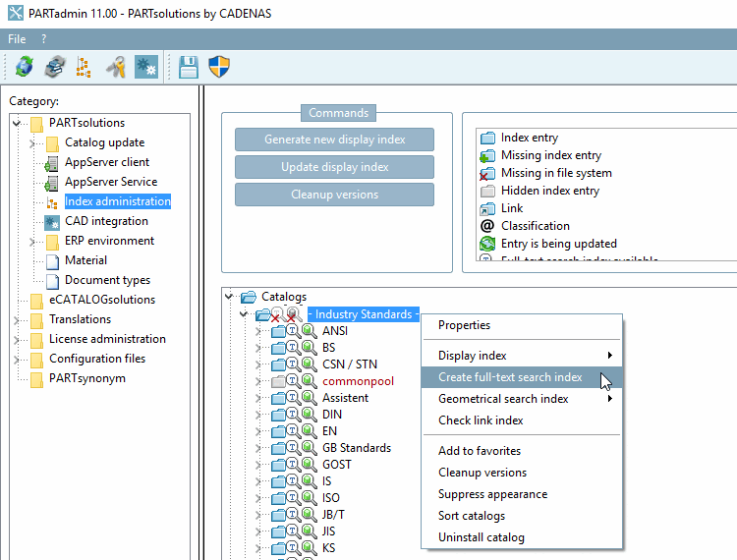This screenshot has width=737, height=560.
Task: Click the orange tree-structure toolbar icon
Action: tap(85, 67)
